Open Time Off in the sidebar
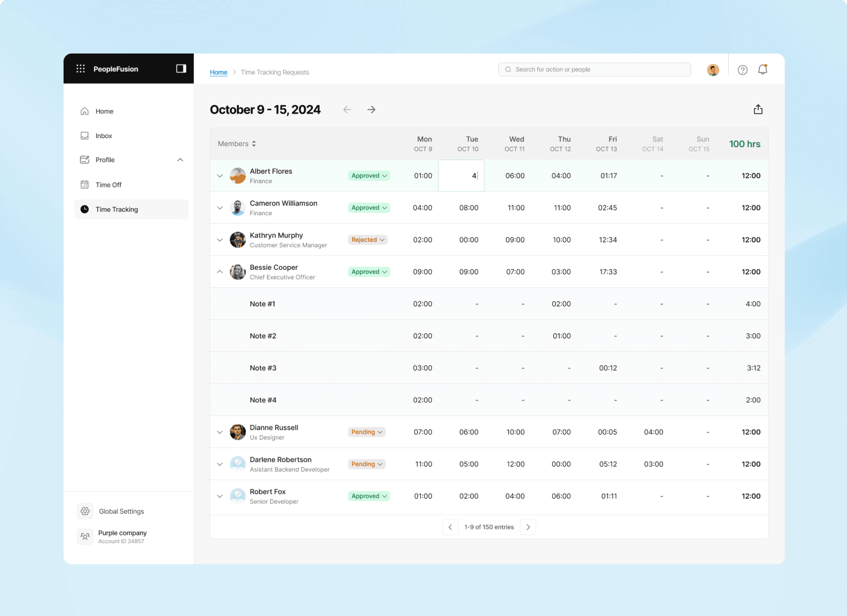Screen dimensions: 847x616 click(108, 185)
